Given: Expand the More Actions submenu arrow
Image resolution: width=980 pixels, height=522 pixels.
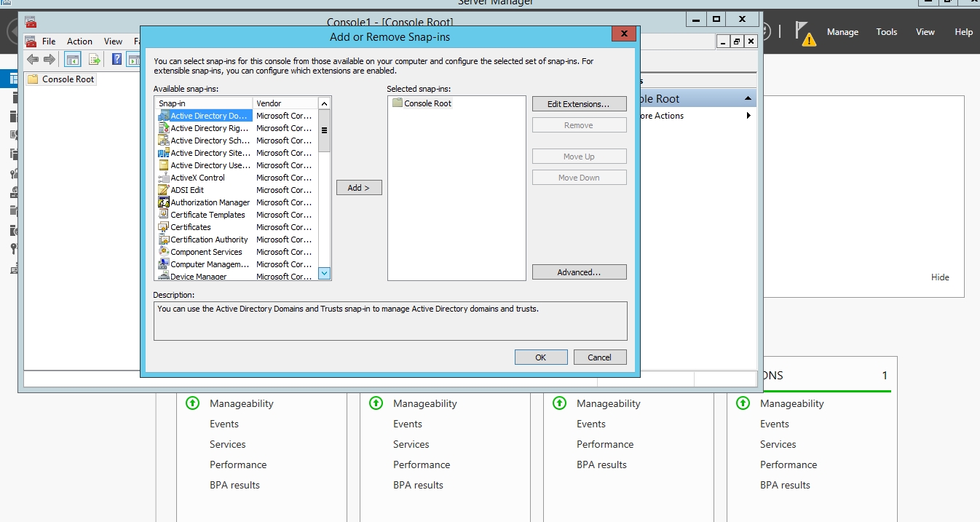Looking at the screenshot, I should [x=748, y=116].
